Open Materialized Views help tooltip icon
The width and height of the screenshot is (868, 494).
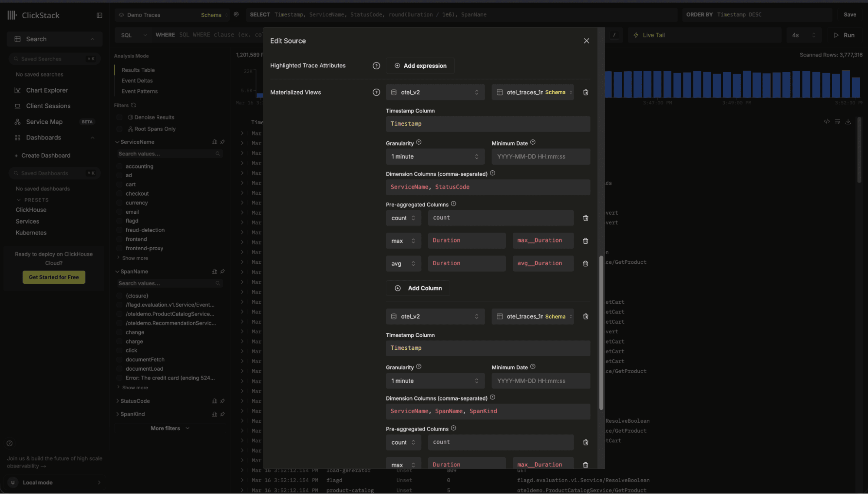(x=376, y=93)
